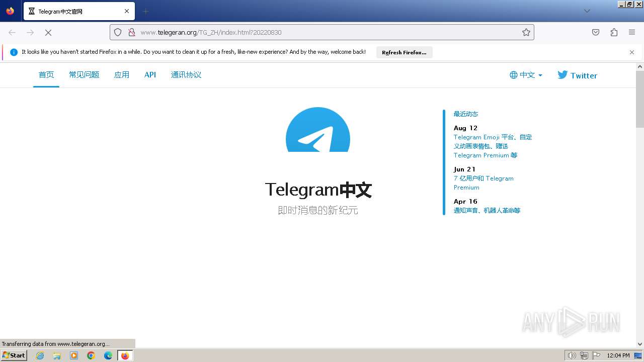Viewport: 644px width, 362px height.
Task: Open the 最近动态 link
Action: tap(466, 114)
